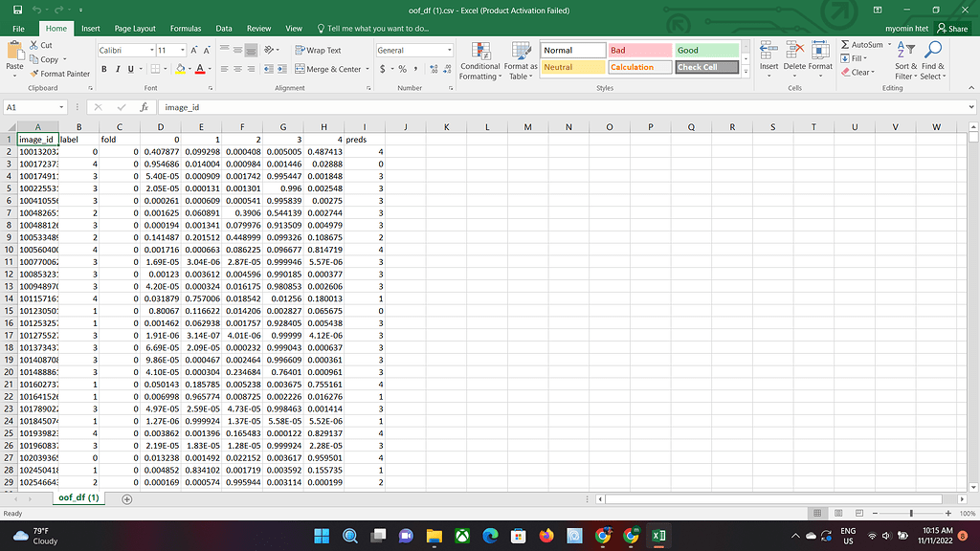Switch to the Formulas ribbon tab
The height and width of the screenshot is (551, 980).
click(x=186, y=28)
